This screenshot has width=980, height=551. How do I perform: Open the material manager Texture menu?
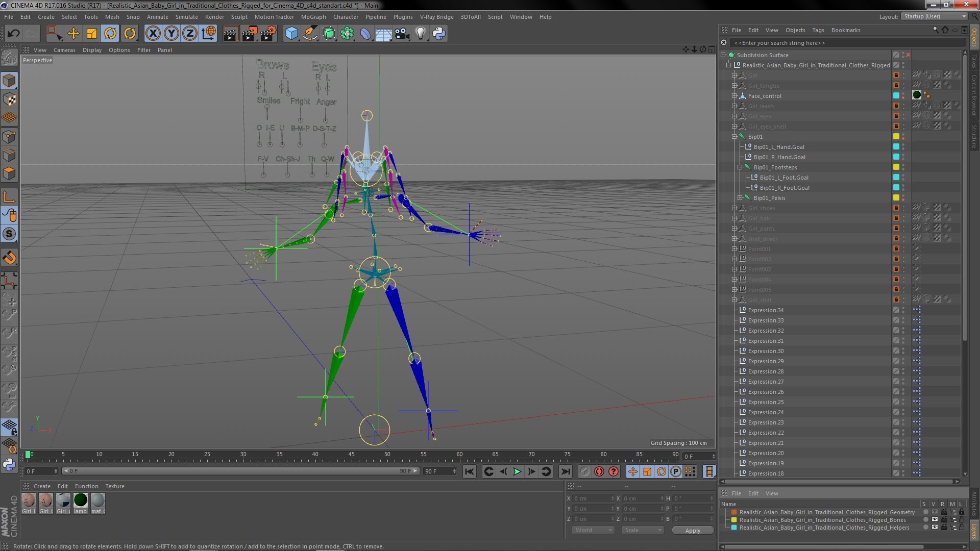click(115, 486)
